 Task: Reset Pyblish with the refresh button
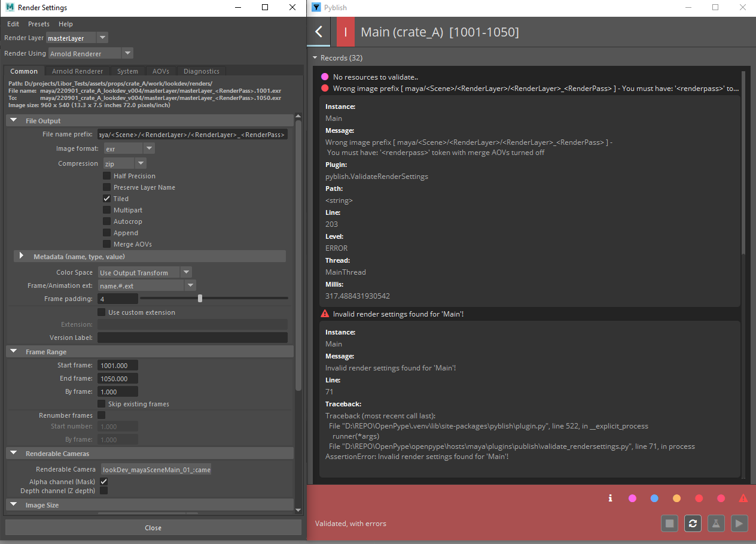(x=693, y=523)
